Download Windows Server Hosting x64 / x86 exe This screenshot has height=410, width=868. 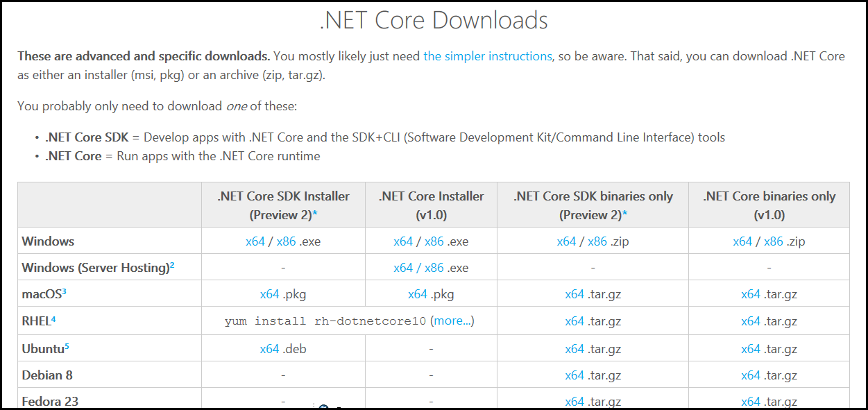418,268
